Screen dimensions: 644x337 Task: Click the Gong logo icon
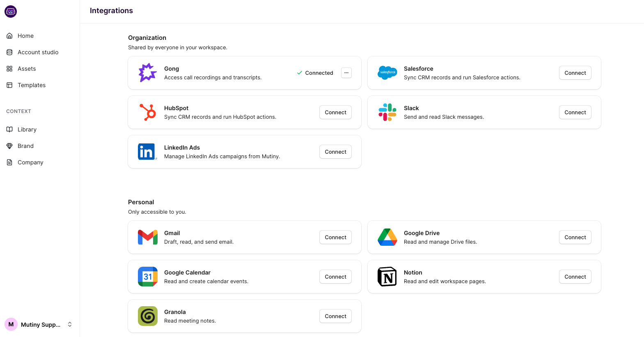(148, 73)
